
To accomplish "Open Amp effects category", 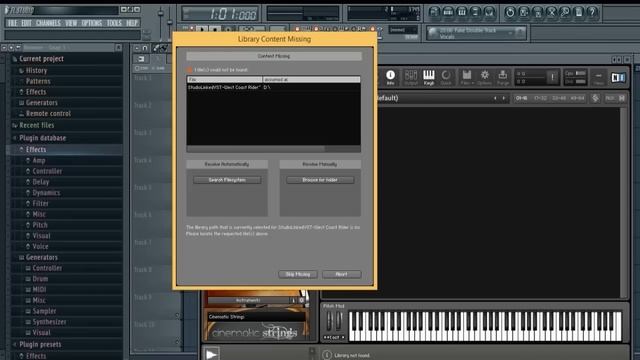I will (39, 160).
